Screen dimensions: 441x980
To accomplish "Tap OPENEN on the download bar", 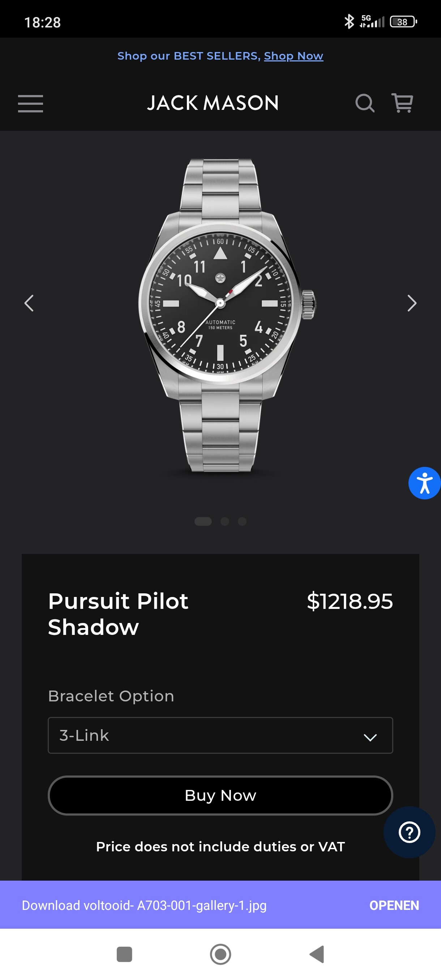I will [x=394, y=906].
